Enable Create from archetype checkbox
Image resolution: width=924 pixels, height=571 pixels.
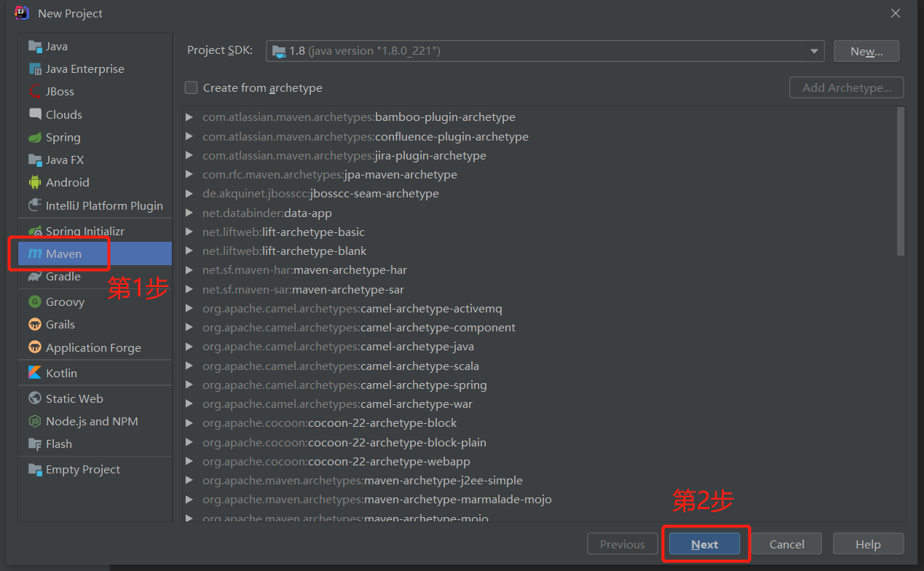191,87
